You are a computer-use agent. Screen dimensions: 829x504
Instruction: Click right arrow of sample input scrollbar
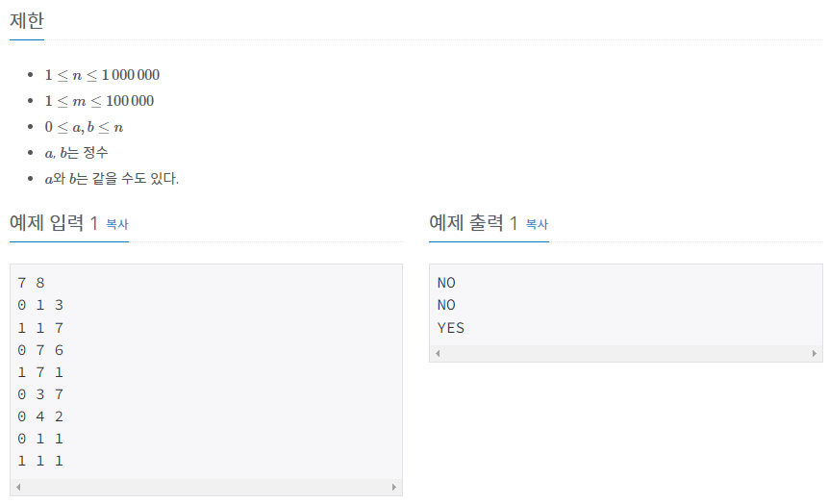394,487
